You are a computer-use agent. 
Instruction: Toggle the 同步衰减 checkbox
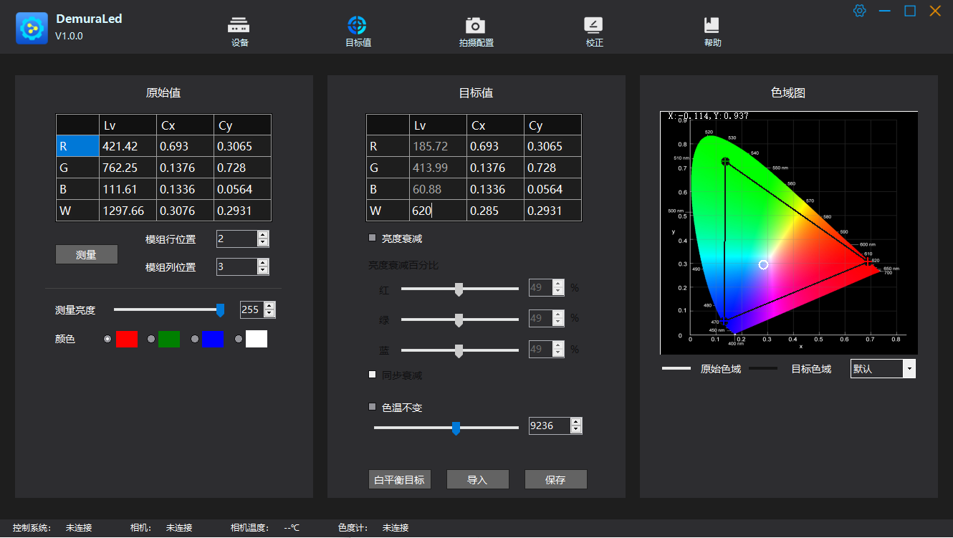pos(373,375)
